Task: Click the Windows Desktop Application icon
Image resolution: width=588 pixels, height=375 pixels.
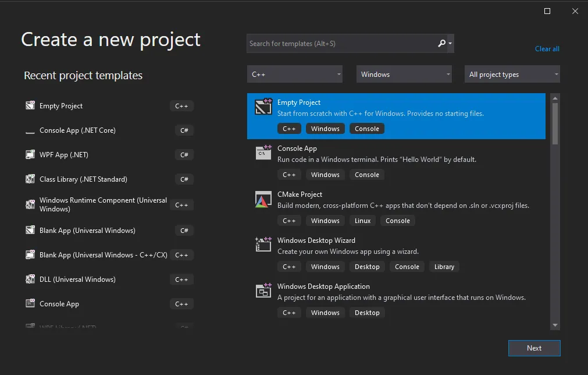Action: tap(263, 291)
